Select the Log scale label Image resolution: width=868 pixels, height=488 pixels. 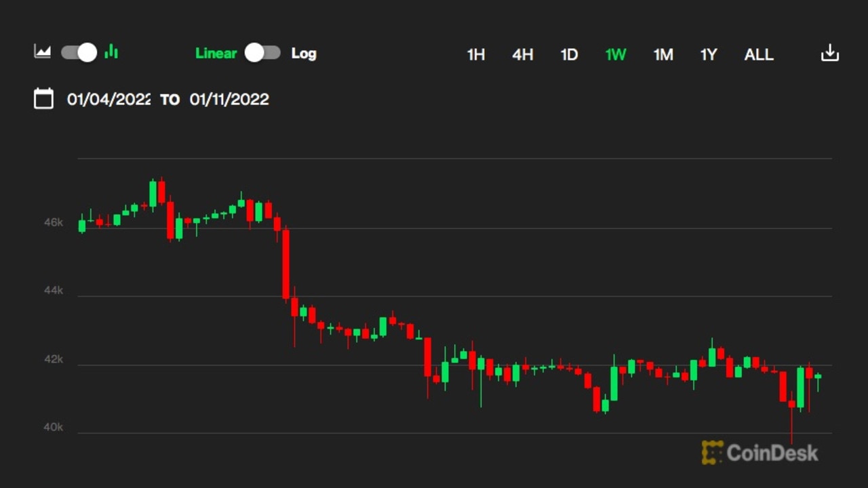coord(304,54)
